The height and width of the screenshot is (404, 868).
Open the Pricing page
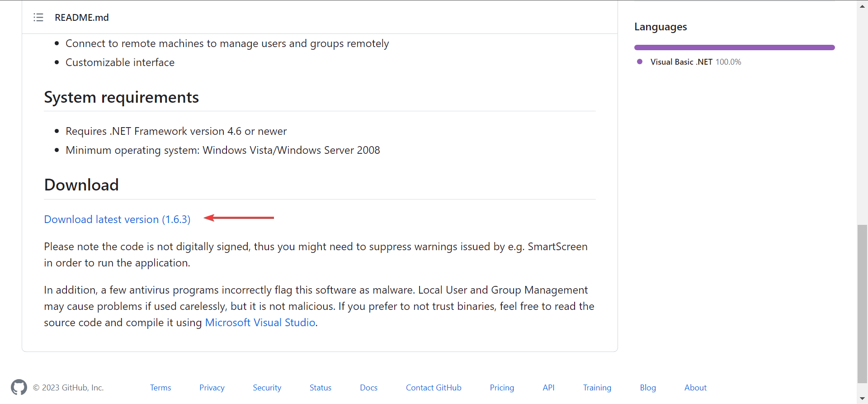502,387
